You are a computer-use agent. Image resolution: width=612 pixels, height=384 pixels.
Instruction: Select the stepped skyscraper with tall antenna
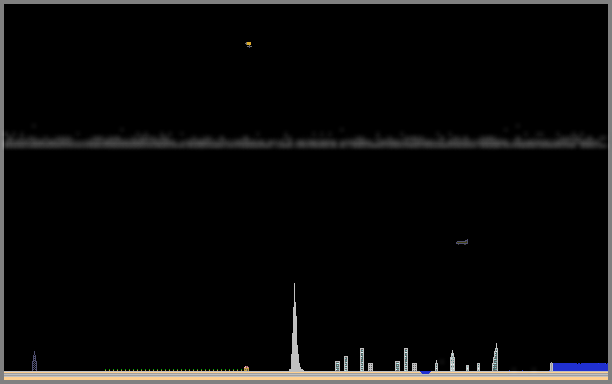tap(495, 357)
